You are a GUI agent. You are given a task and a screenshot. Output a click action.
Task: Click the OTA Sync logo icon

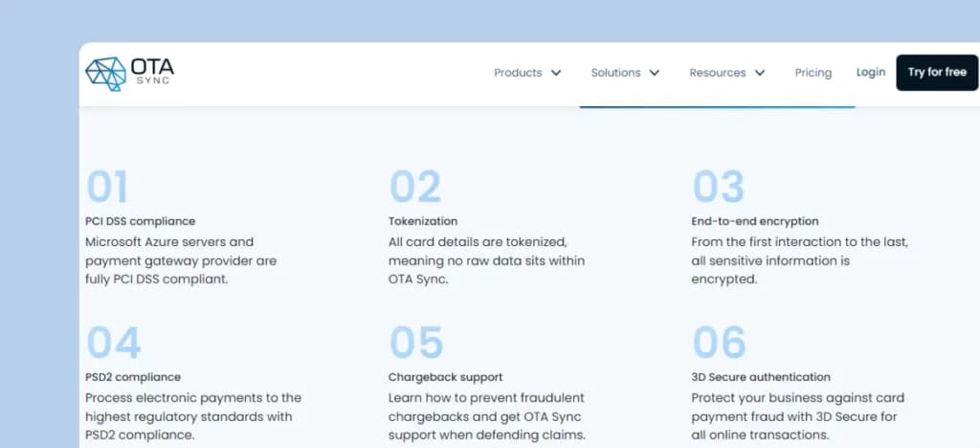[105, 73]
